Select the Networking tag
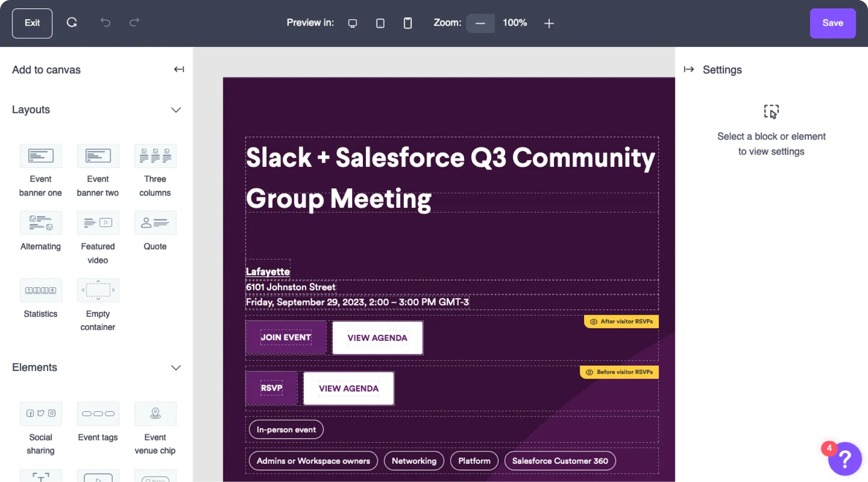 (414, 461)
